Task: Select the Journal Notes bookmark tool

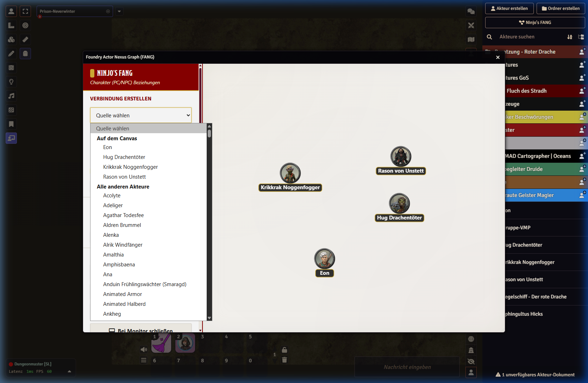Action: click(x=11, y=124)
